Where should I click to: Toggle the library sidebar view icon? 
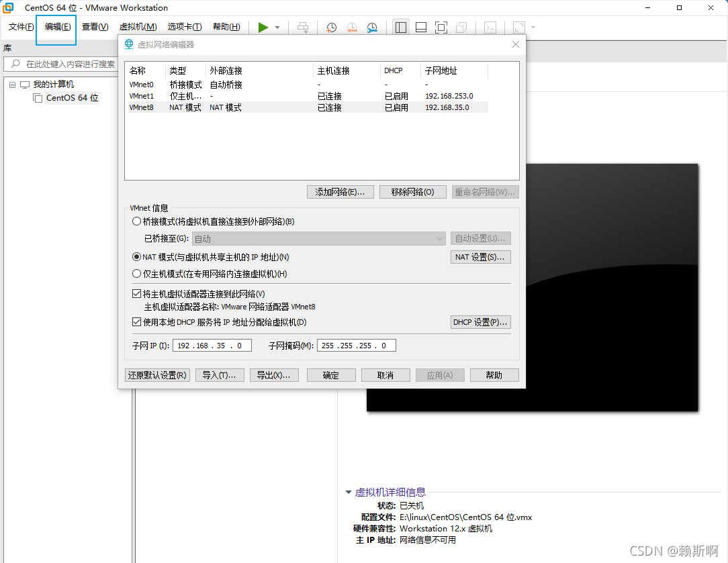pyautogui.click(x=401, y=28)
